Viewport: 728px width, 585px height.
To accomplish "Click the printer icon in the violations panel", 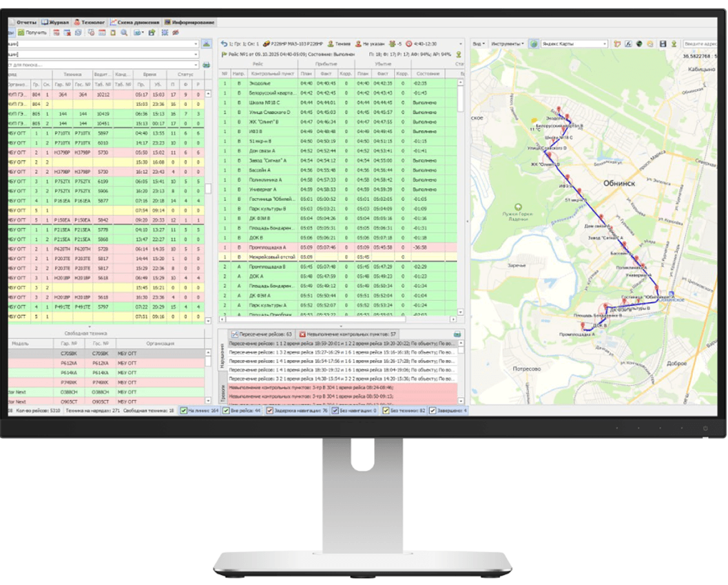I will (457, 334).
